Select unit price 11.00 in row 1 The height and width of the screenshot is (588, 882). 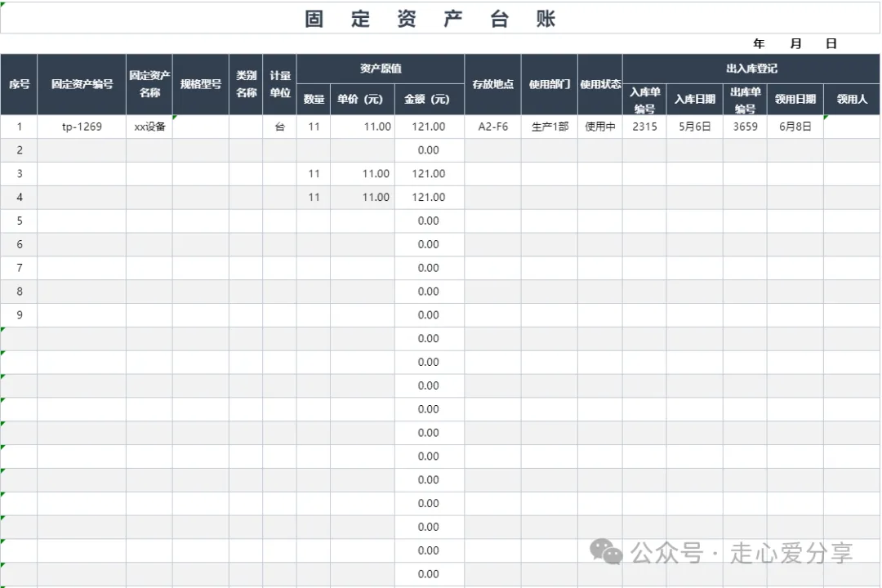[363, 127]
